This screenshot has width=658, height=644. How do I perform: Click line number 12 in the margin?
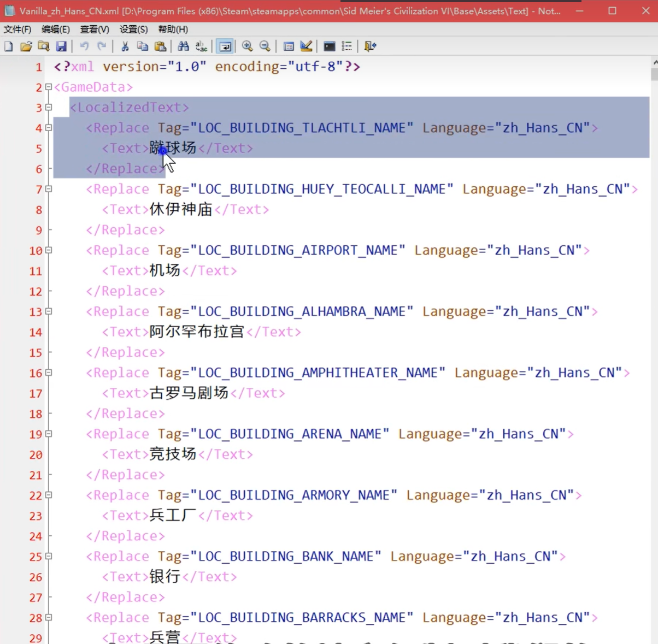coord(36,291)
